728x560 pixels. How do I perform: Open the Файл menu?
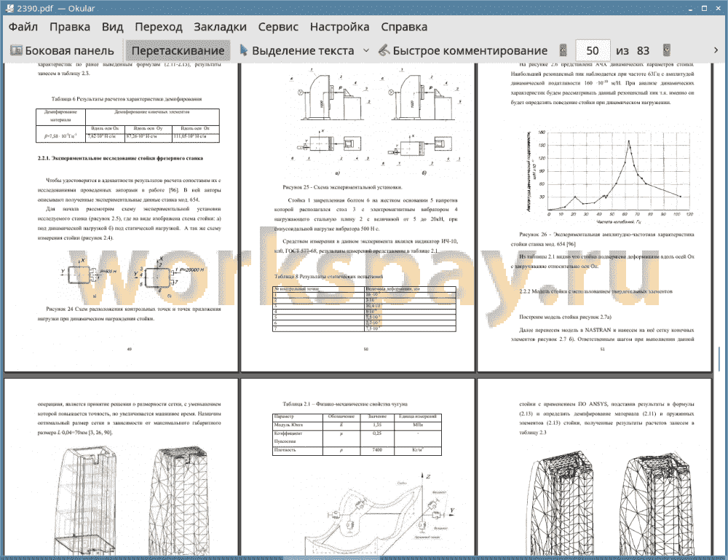(x=23, y=27)
